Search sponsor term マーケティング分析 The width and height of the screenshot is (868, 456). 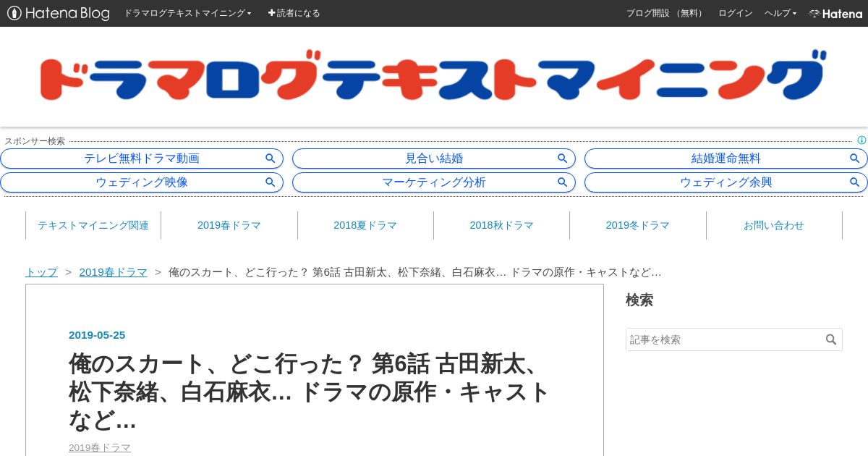[434, 182]
